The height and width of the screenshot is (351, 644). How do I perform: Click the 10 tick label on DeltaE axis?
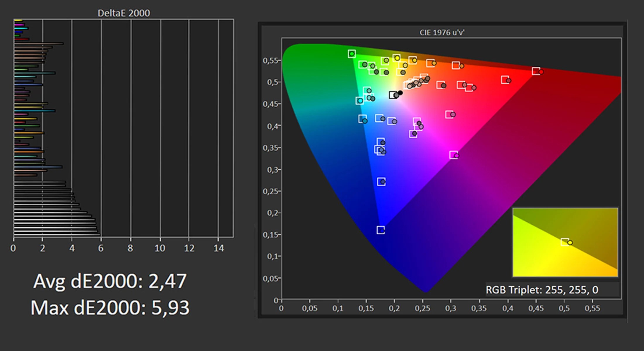click(160, 248)
